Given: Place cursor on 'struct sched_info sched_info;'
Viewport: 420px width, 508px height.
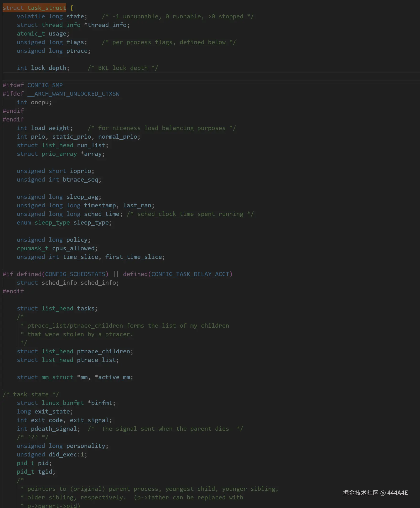Looking at the screenshot, I should tap(68, 283).
